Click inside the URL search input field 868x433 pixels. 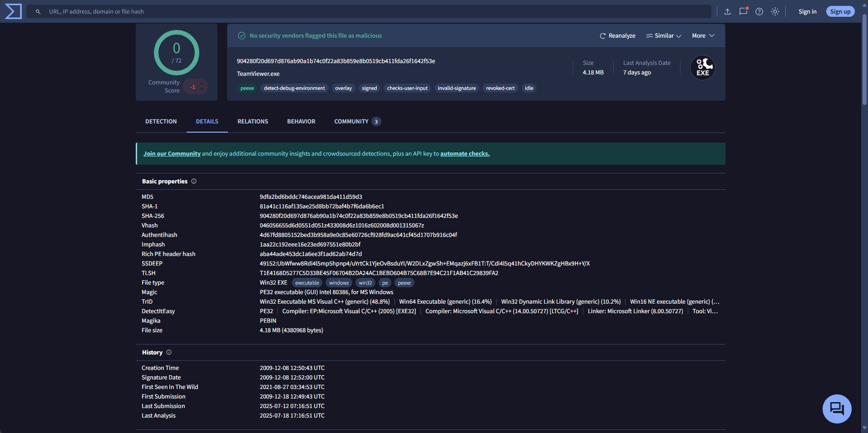pyautogui.click(x=227, y=11)
